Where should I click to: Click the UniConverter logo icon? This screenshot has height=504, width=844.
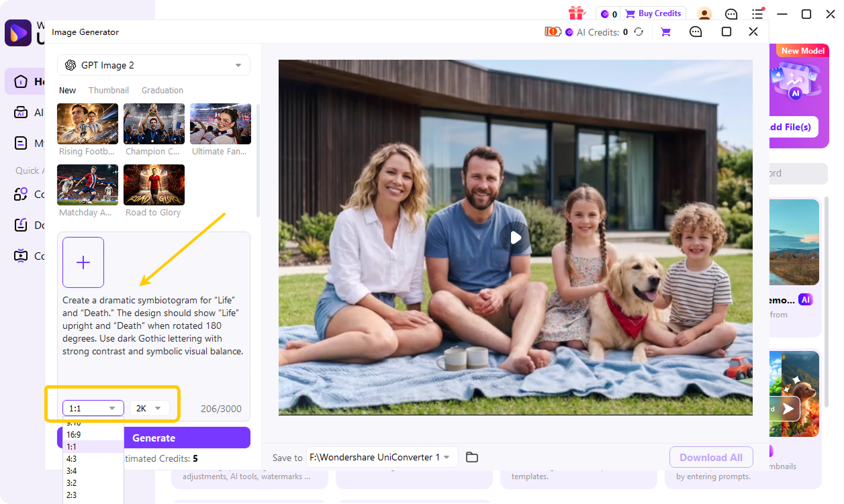click(x=18, y=32)
